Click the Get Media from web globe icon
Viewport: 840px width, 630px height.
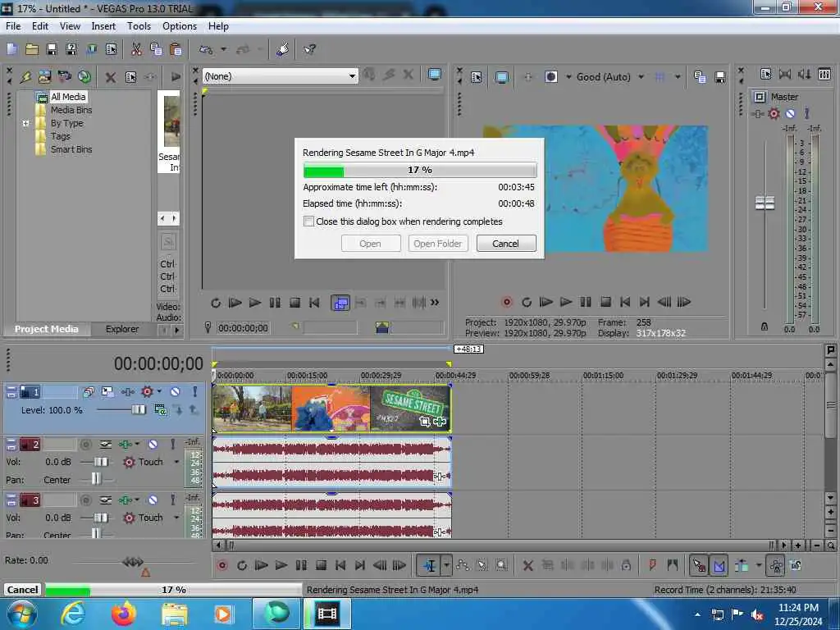[x=84, y=76]
